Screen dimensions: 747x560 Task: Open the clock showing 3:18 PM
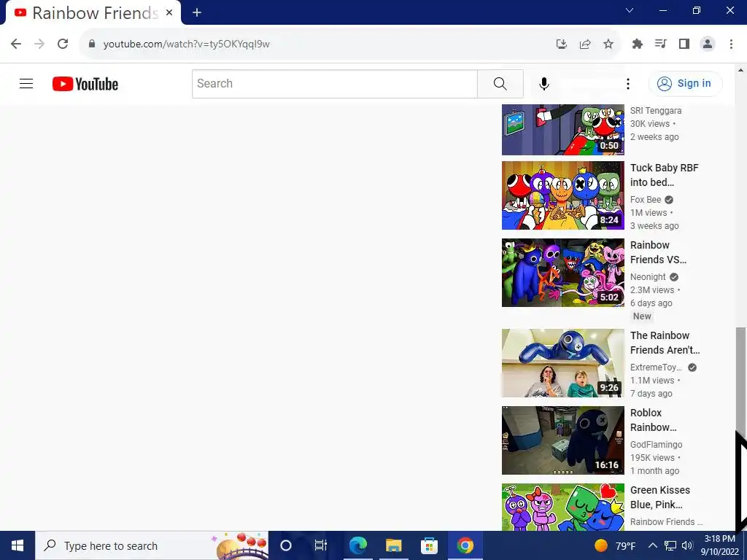pos(719,545)
